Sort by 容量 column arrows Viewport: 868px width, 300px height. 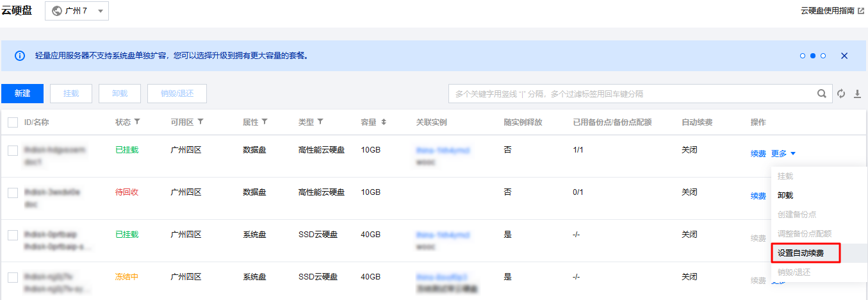(384, 122)
